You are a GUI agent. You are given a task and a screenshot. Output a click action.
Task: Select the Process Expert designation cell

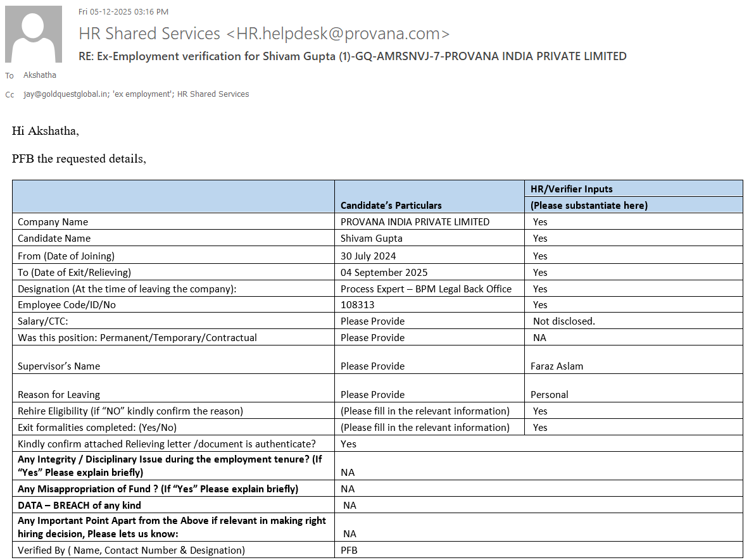click(x=425, y=289)
